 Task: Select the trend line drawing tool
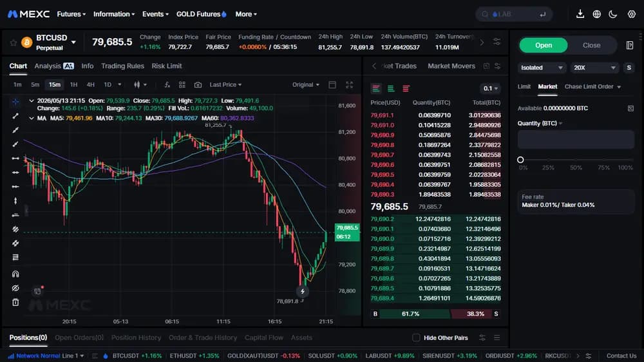[x=15, y=116]
